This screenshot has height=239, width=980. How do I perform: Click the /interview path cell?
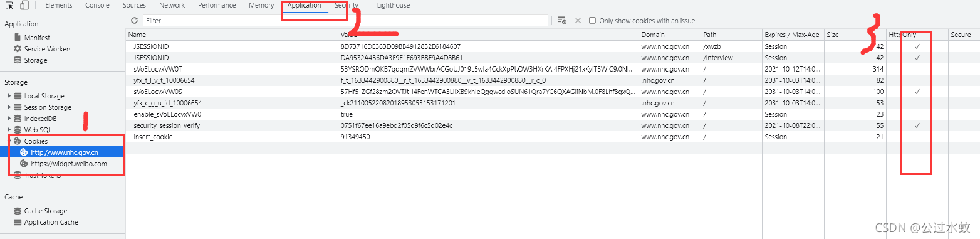(x=731, y=58)
